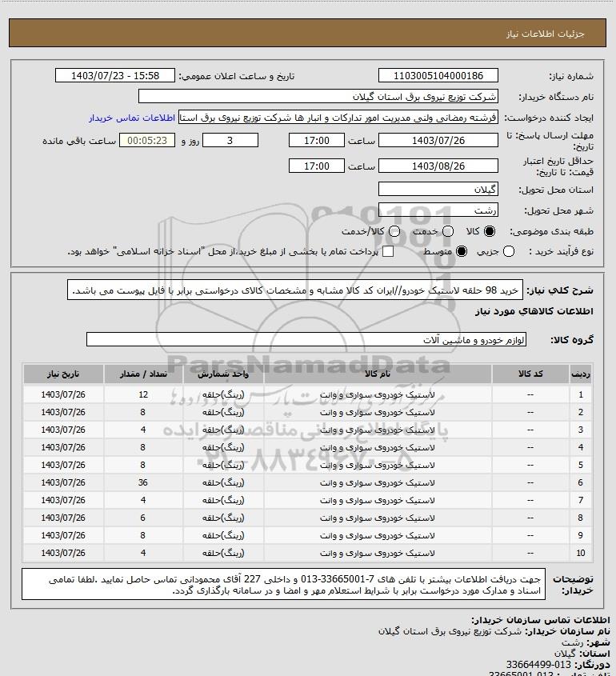
Task: Click the price validity date 1403/08/26 field
Action: click(x=438, y=166)
